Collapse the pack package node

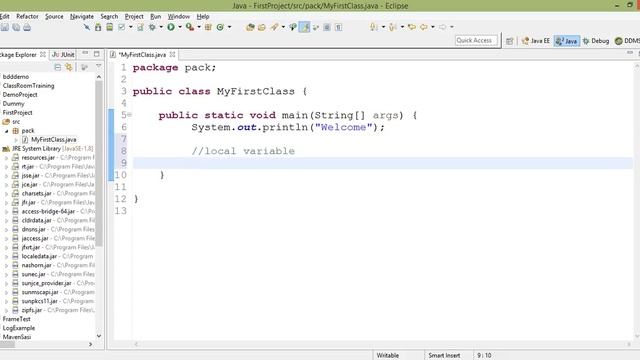pos(7,131)
